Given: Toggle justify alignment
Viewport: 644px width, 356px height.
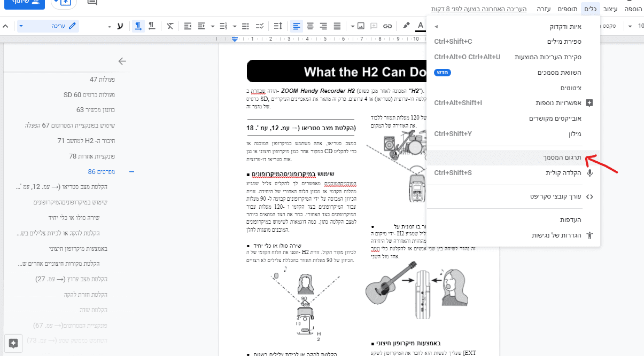Looking at the screenshot, I should 337,26.
